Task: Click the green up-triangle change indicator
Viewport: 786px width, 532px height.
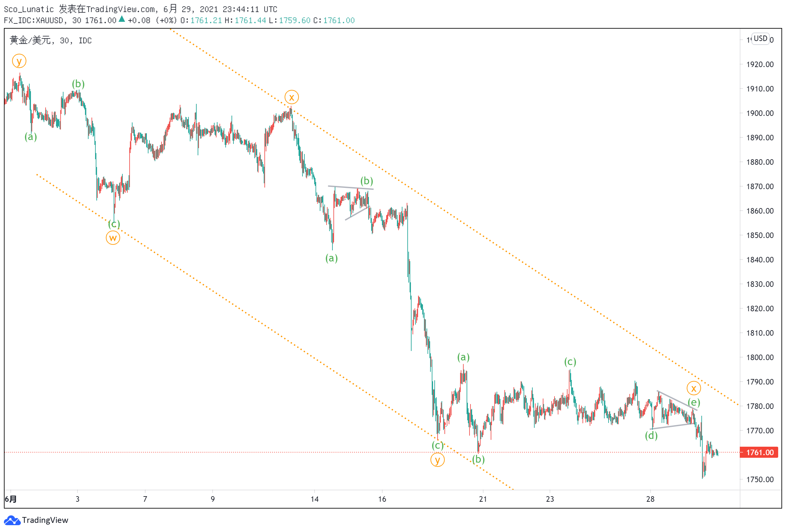Action: pyautogui.click(x=122, y=19)
